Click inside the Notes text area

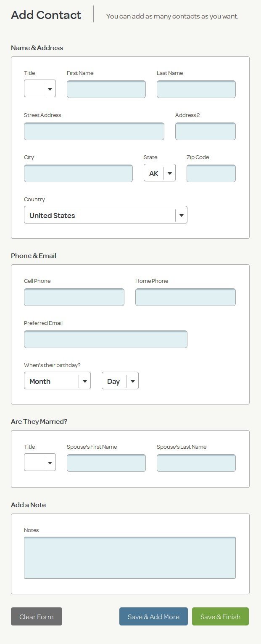(x=130, y=558)
